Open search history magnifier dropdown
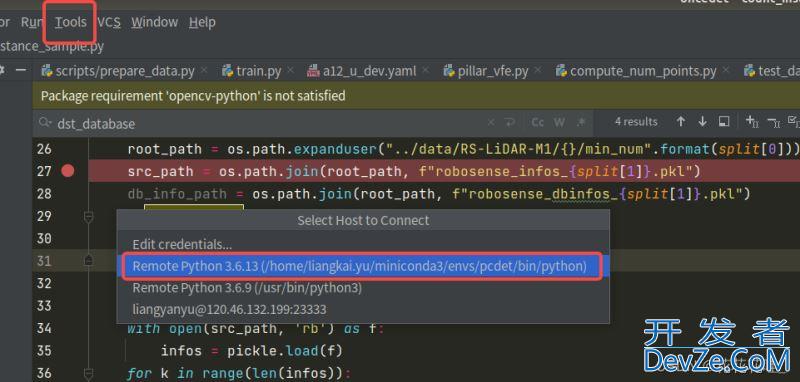The image size is (800, 382). pos(45,123)
